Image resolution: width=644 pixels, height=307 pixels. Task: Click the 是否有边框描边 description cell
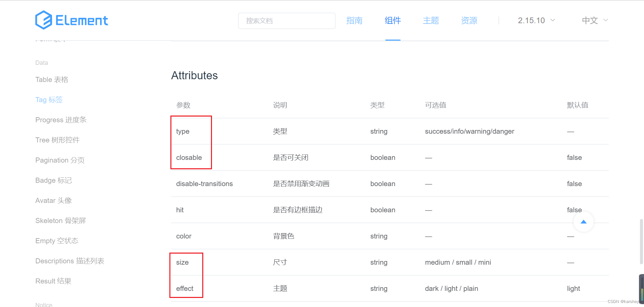tap(298, 210)
